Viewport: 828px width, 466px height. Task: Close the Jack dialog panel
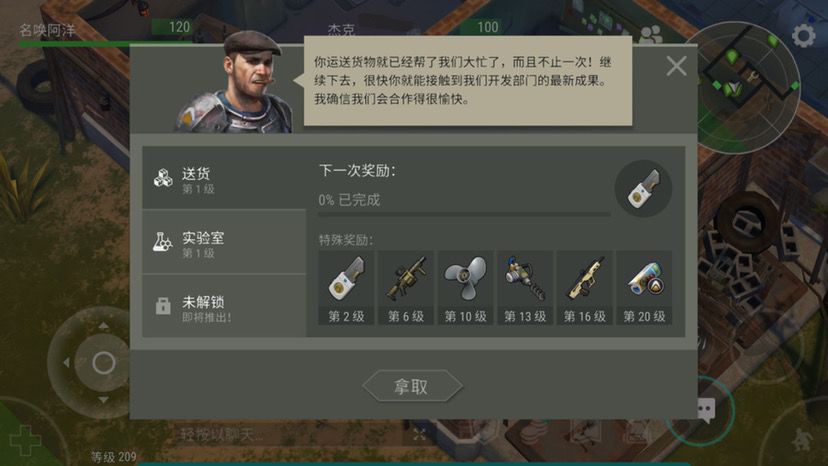tap(676, 66)
